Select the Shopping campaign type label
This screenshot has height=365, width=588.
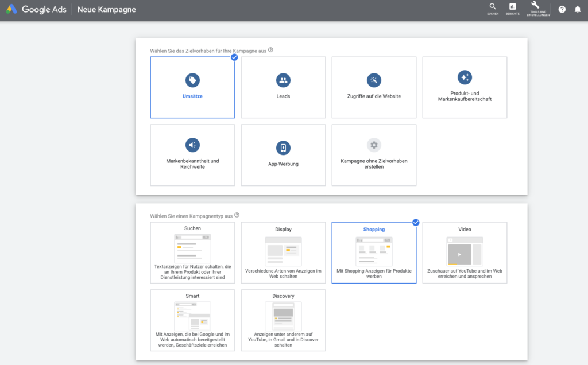[374, 230]
